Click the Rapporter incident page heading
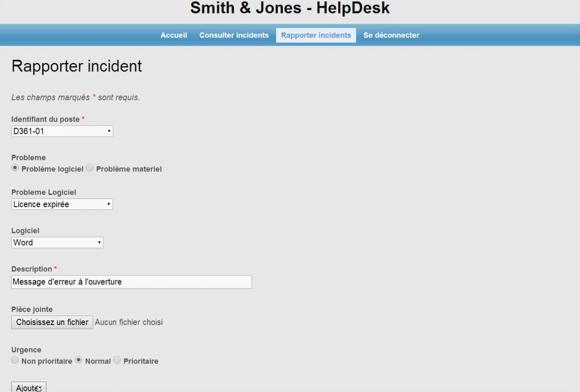Image resolution: width=580 pixels, height=392 pixels. [x=76, y=66]
